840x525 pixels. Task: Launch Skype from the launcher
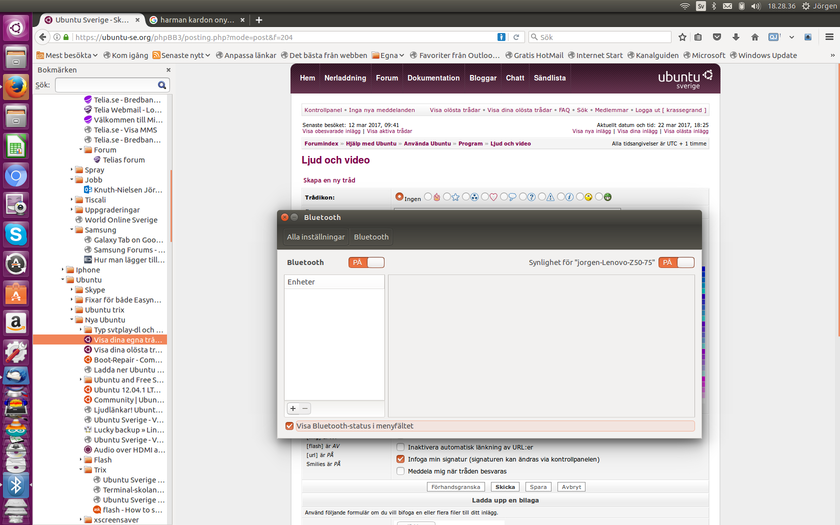click(16, 234)
